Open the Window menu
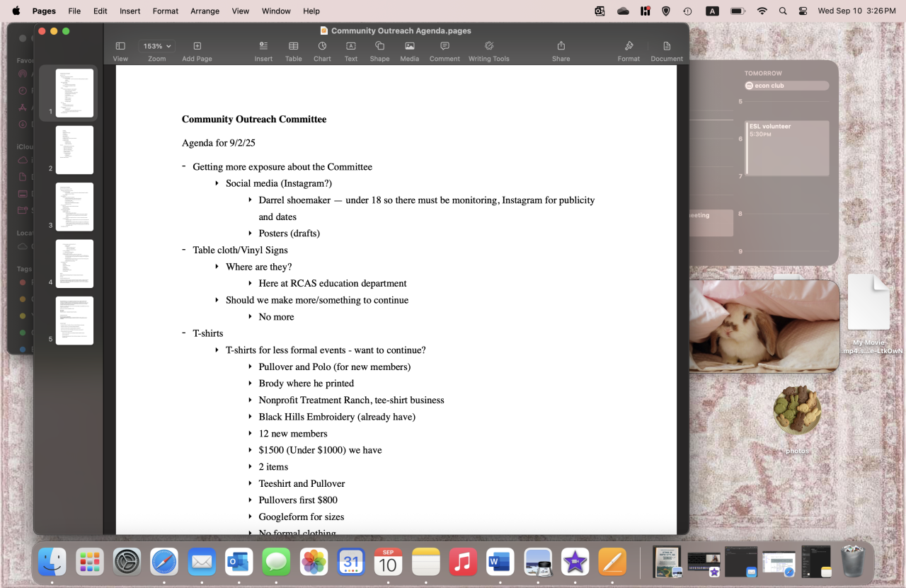The width and height of the screenshot is (906, 588). pyautogui.click(x=276, y=11)
